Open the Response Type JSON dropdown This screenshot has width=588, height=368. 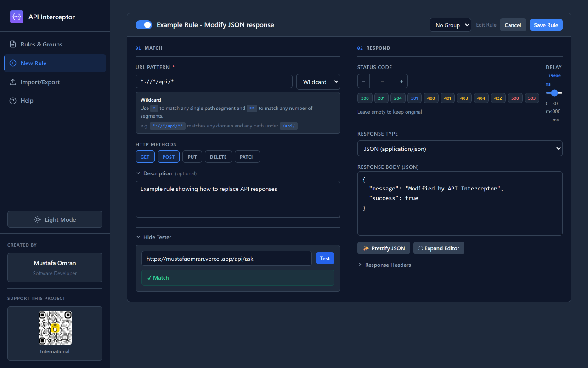pyautogui.click(x=460, y=149)
